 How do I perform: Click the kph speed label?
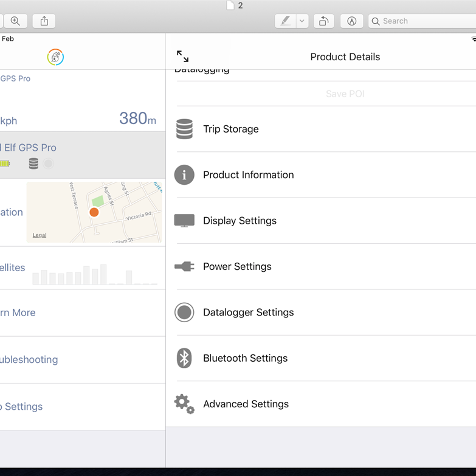click(x=9, y=121)
